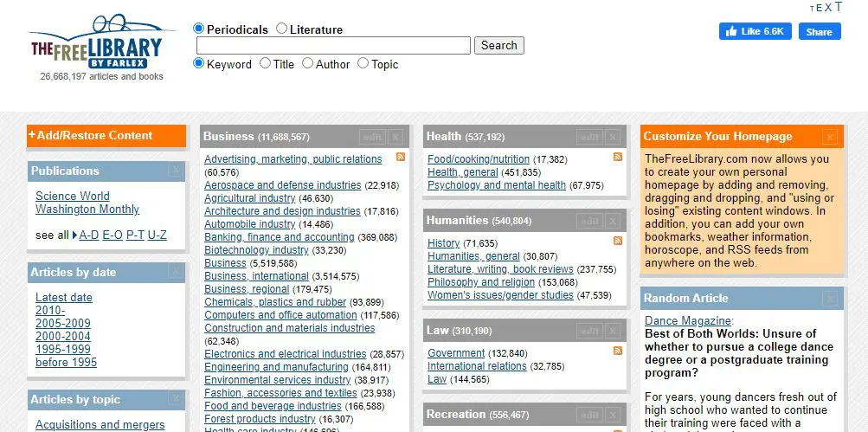
Task: Open publications list A-D
Action: (88, 235)
